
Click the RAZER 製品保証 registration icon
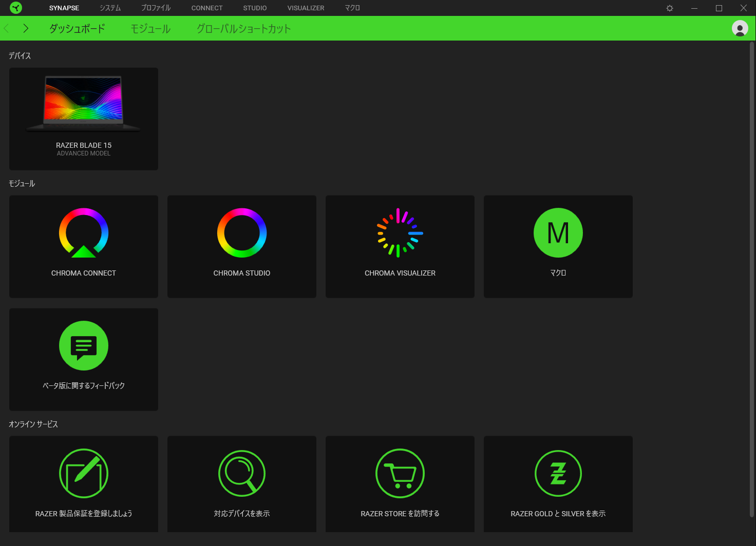(x=84, y=473)
